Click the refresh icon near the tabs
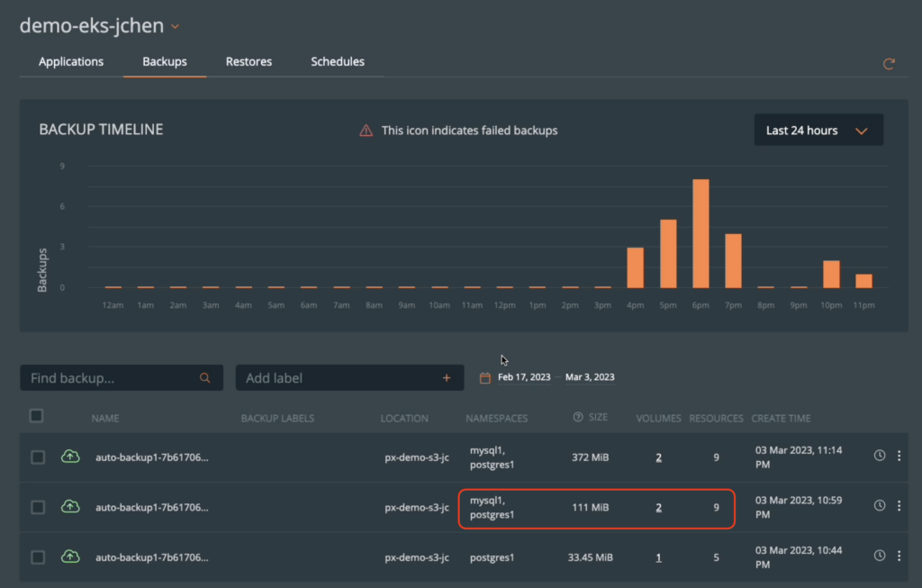Image resolution: width=922 pixels, height=588 pixels. pos(890,64)
